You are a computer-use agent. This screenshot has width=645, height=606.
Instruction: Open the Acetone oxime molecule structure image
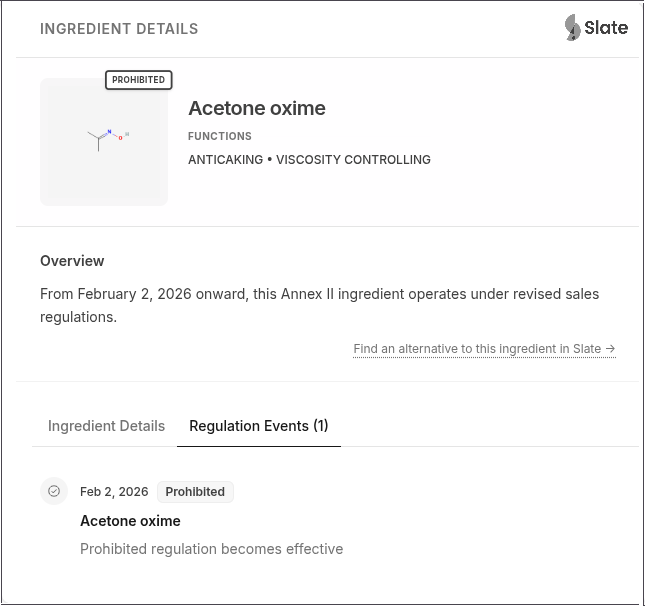[104, 142]
